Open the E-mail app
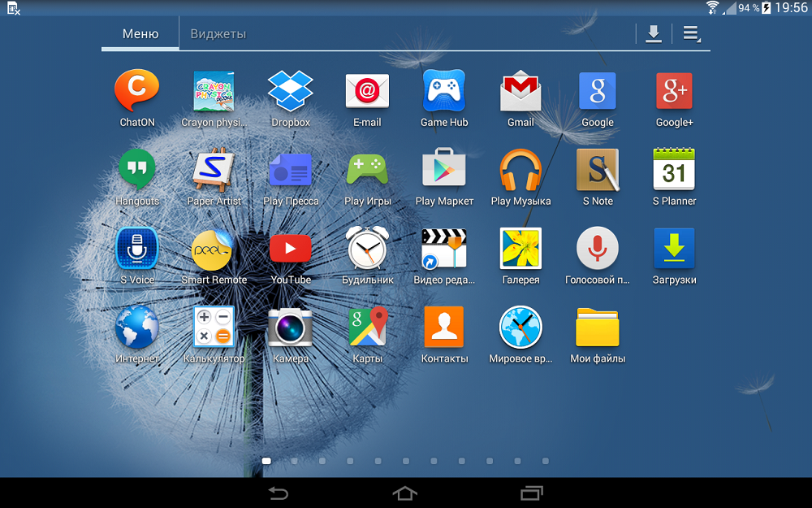This screenshot has height=508, width=812. 367,92
